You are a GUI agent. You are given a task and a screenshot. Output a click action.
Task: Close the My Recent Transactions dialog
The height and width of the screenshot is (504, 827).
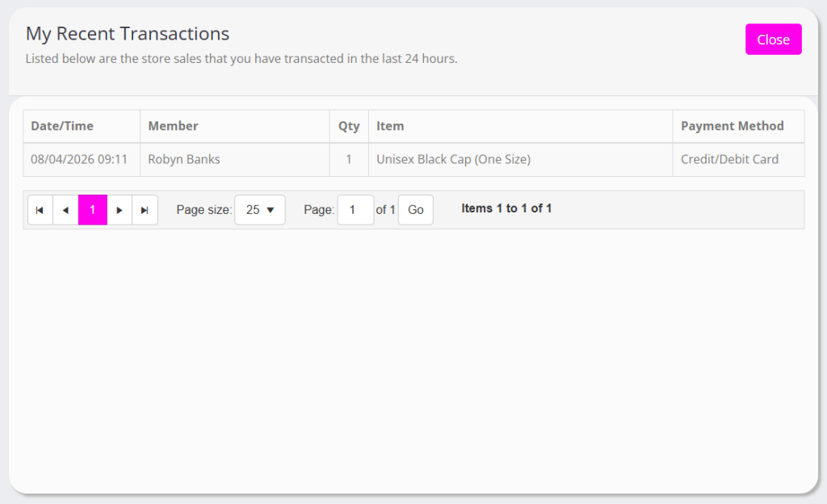pyautogui.click(x=773, y=40)
